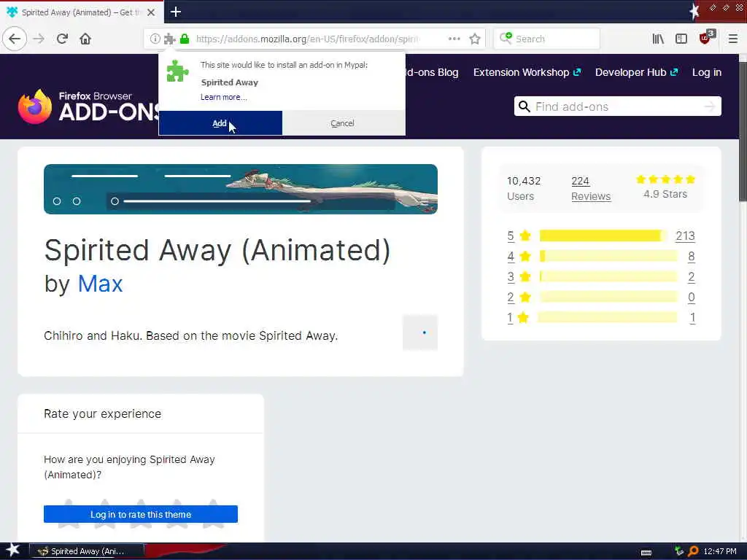
Task: Show site information icon in address bar
Action: pos(155,39)
